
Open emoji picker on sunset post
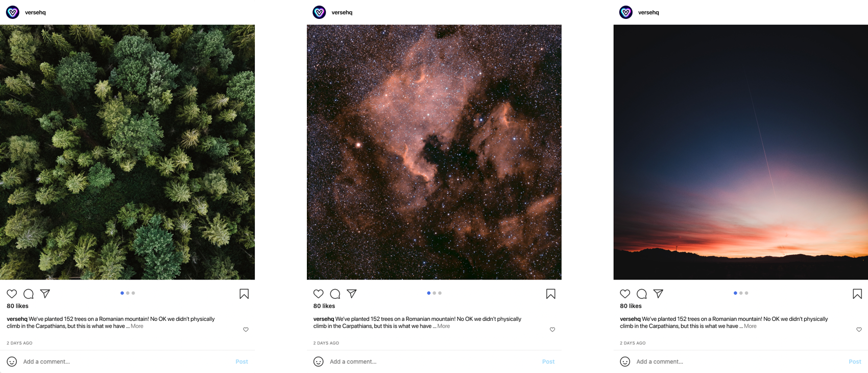pyautogui.click(x=625, y=362)
